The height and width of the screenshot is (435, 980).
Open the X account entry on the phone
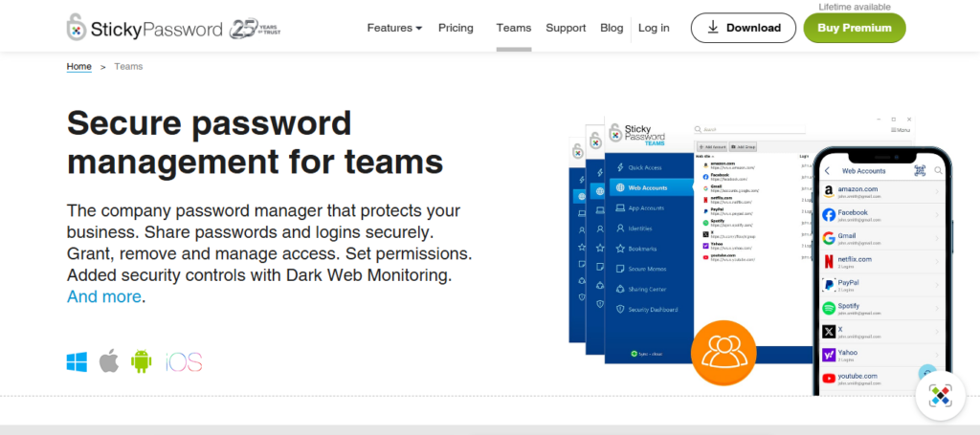click(881, 332)
